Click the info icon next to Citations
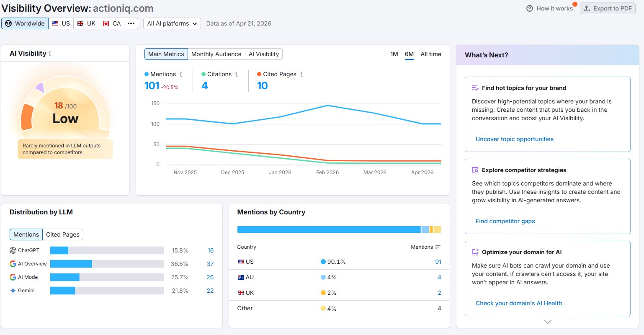 tap(237, 74)
